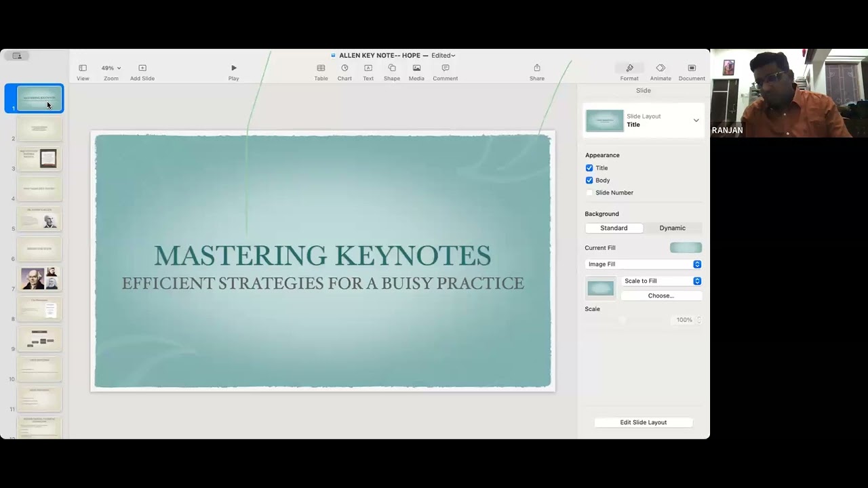Click the image fill preview thumbnail
Screen dimensions: 868x488
pyautogui.click(x=600, y=289)
